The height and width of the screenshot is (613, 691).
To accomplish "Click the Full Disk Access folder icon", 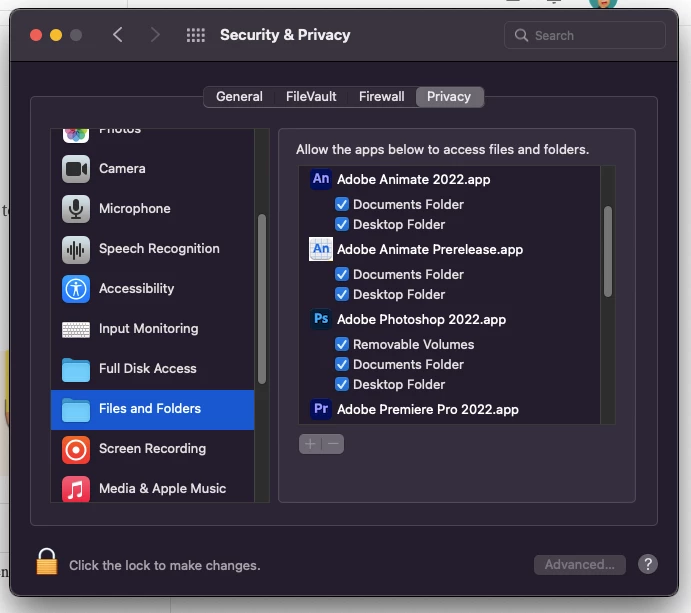I will pyautogui.click(x=76, y=369).
